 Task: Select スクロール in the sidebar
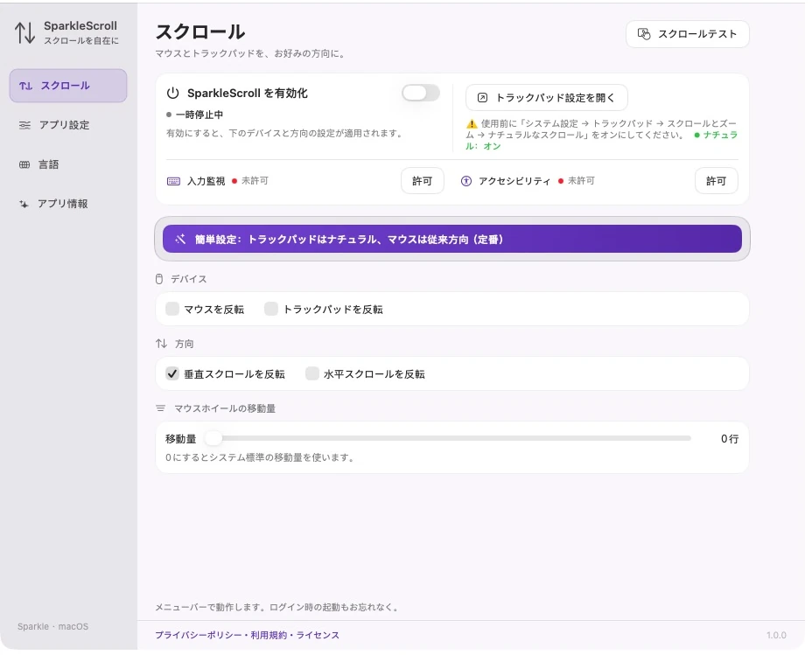[x=68, y=86]
